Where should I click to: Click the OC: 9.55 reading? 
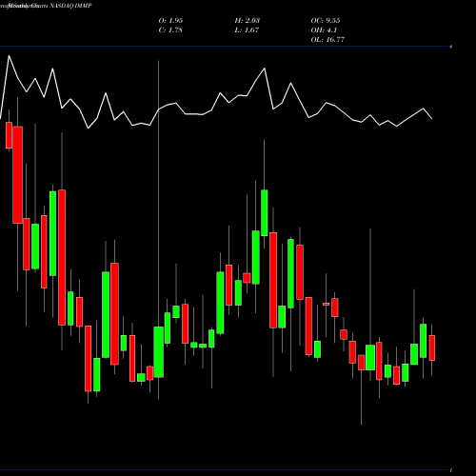[326, 21]
